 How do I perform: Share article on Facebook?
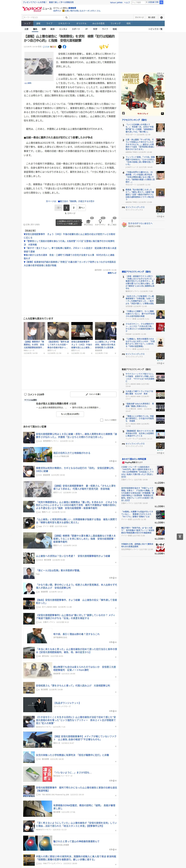[64, 47]
